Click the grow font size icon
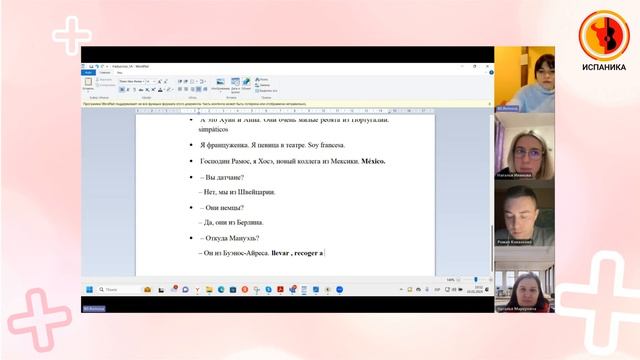This screenshot has height=360, width=640. click(x=160, y=82)
